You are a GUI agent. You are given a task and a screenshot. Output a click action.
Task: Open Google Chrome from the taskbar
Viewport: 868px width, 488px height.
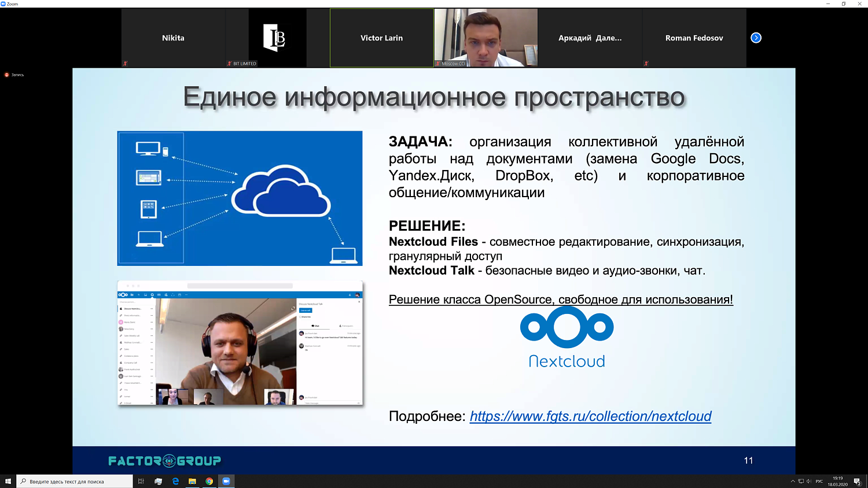tap(209, 481)
